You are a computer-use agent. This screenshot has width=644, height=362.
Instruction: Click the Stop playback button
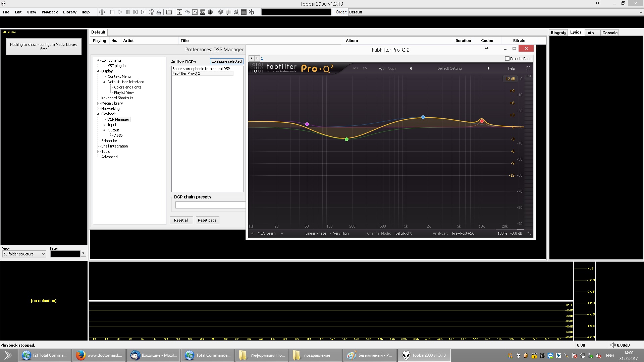click(x=112, y=12)
